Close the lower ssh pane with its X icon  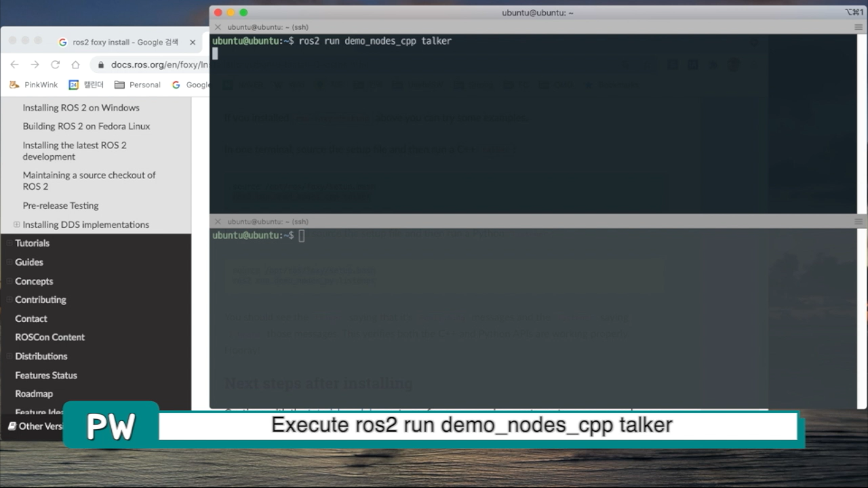pos(218,222)
